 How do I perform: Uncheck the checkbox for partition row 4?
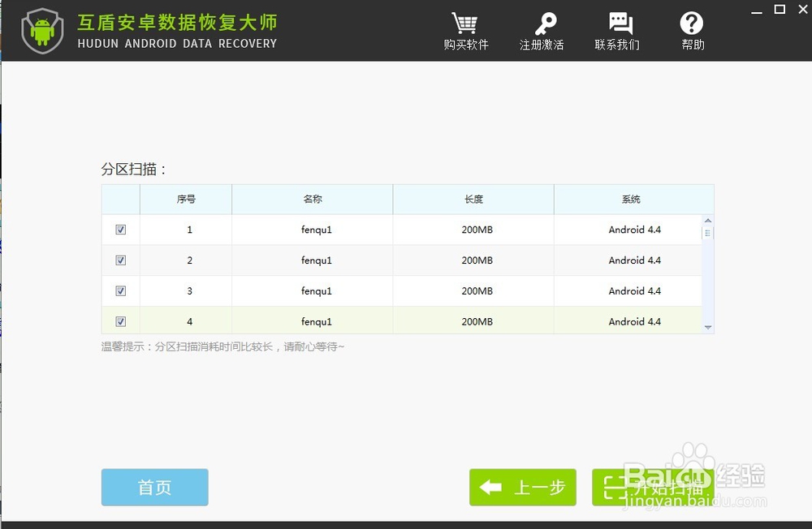click(x=120, y=321)
